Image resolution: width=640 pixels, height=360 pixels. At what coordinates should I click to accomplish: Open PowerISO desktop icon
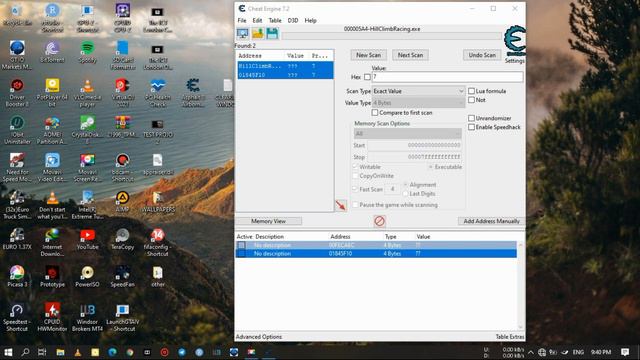click(x=87, y=276)
